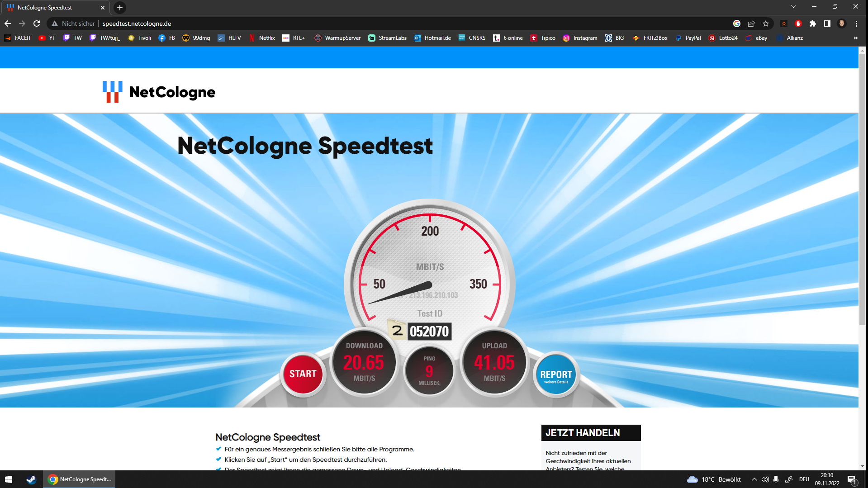
Task: Open the weather 18°C Bewölkt widget
Action: pyautogui.click(x=714, y=479)
